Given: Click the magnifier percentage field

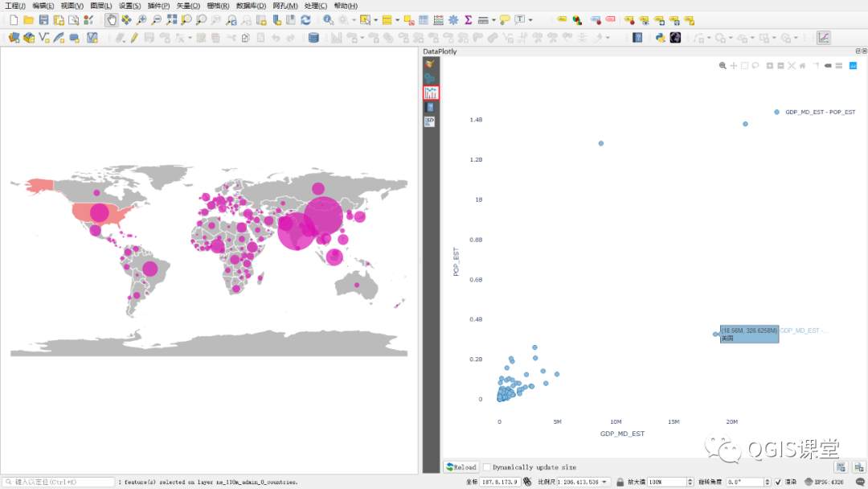Looking at the screenshot, I should 666,482.
